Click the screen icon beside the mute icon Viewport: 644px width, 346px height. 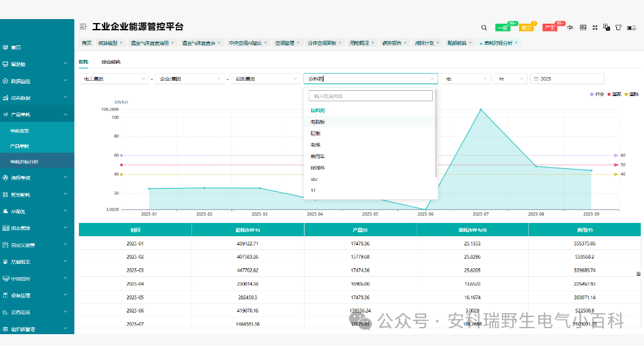583,28
